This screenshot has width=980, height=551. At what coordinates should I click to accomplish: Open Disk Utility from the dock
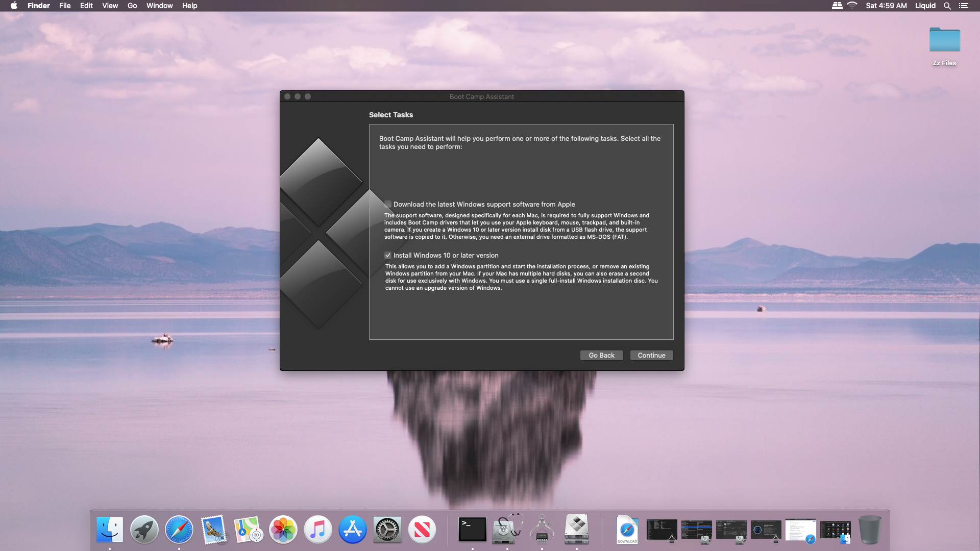pyautogui.click(x=507, y=530)
